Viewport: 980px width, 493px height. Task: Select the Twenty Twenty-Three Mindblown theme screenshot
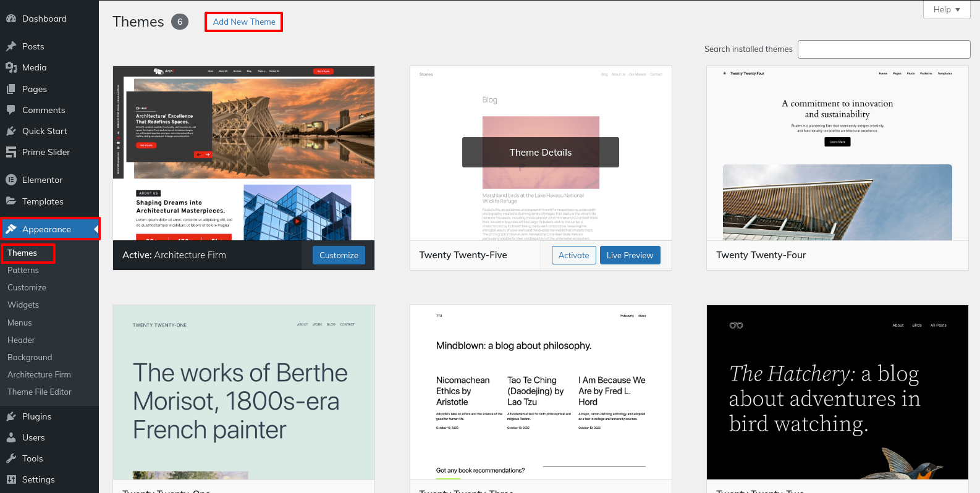click(x=541, y=392)
